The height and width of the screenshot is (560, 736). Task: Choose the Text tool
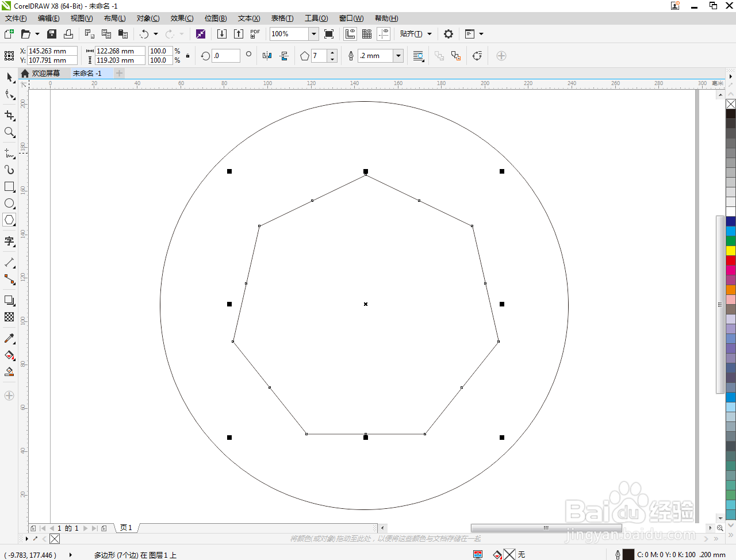click(x=9, y=241)
